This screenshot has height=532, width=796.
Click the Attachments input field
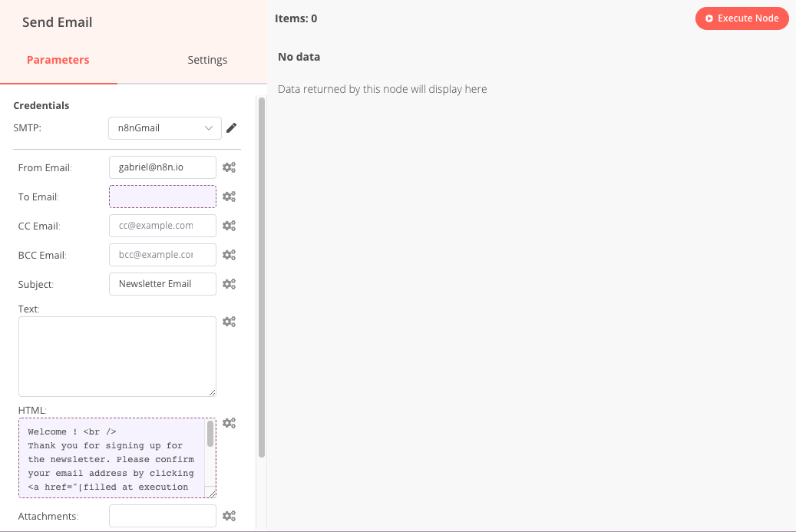162,515
